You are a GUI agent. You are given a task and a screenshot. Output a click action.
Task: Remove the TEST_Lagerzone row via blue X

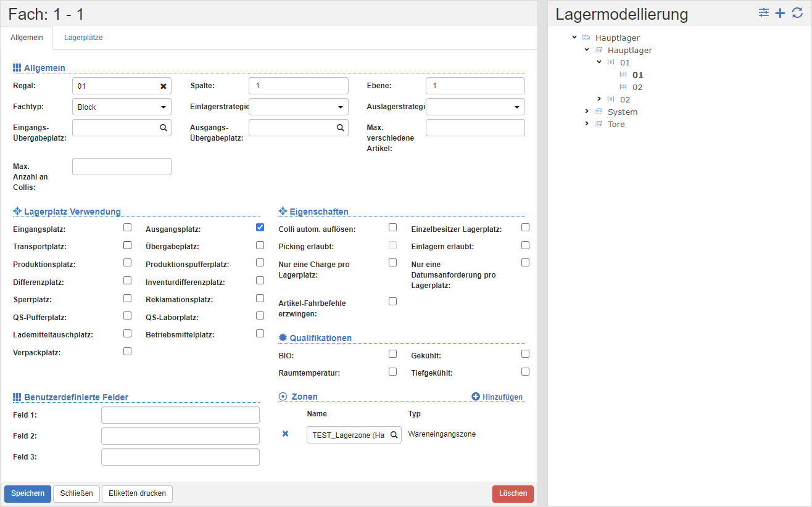(285, 434)
